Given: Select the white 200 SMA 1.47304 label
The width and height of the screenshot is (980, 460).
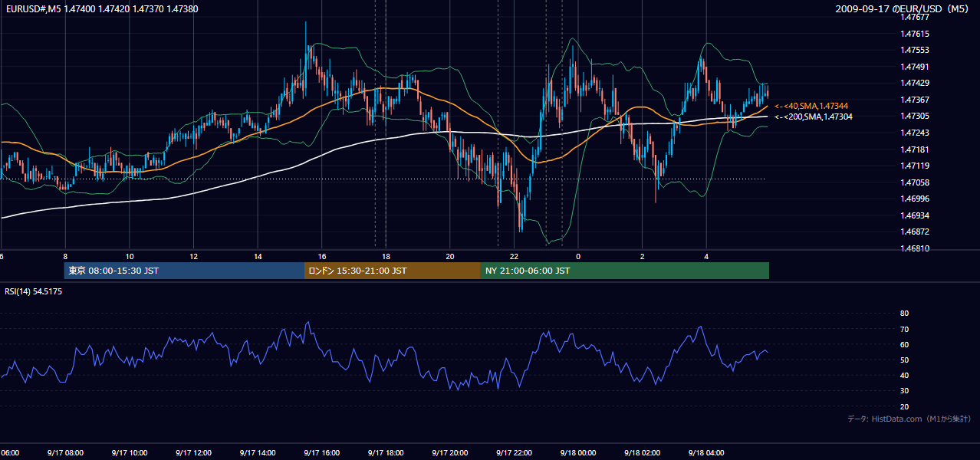Looking at the screenshot, I should [814, 117].
